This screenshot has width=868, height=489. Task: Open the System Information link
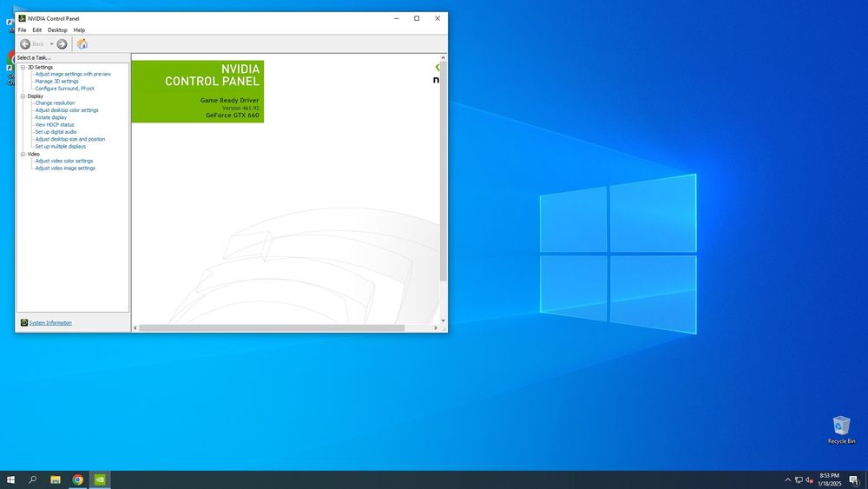(50, 323)
